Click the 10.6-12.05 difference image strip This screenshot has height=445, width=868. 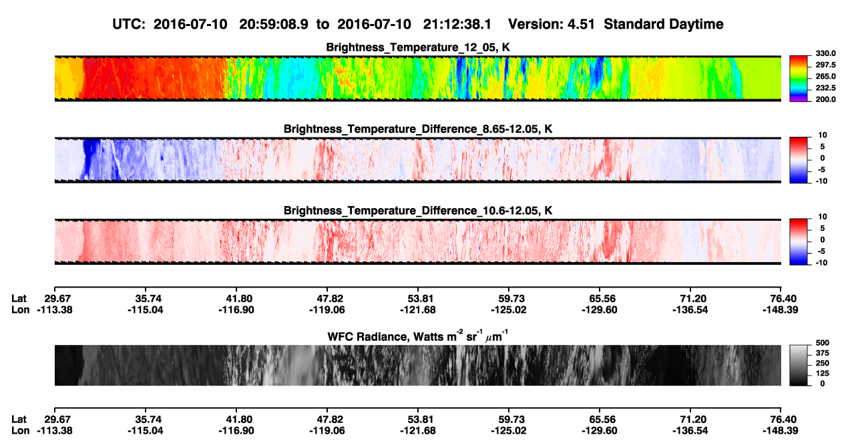pyautogui.click(x=418, y=242)
